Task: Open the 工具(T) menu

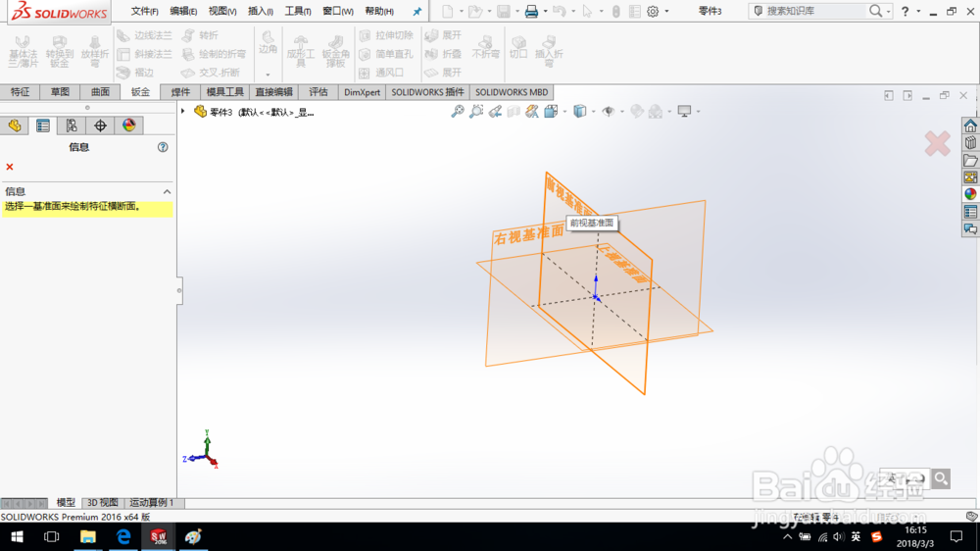Action: coord(298,11)
